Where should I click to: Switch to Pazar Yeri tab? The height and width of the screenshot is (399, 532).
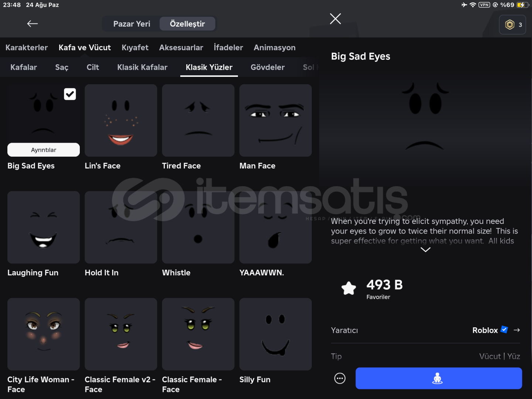coord(132,24)
